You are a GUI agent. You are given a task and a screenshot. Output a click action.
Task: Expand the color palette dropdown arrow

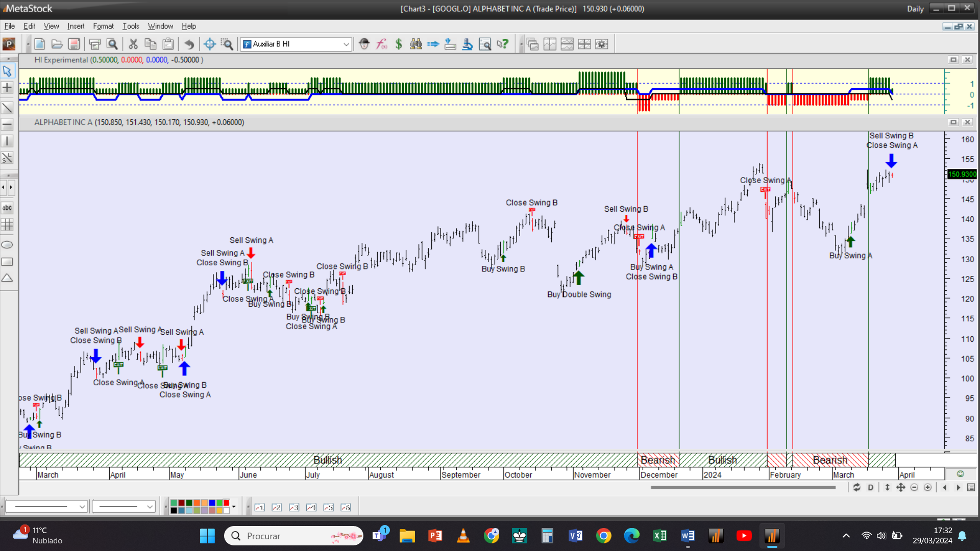[234, 507]
